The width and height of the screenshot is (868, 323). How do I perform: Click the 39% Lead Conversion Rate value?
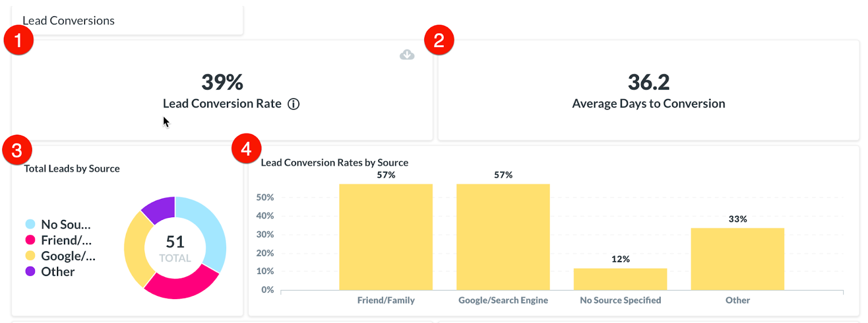pyautogui.click(x=222, y=83)
